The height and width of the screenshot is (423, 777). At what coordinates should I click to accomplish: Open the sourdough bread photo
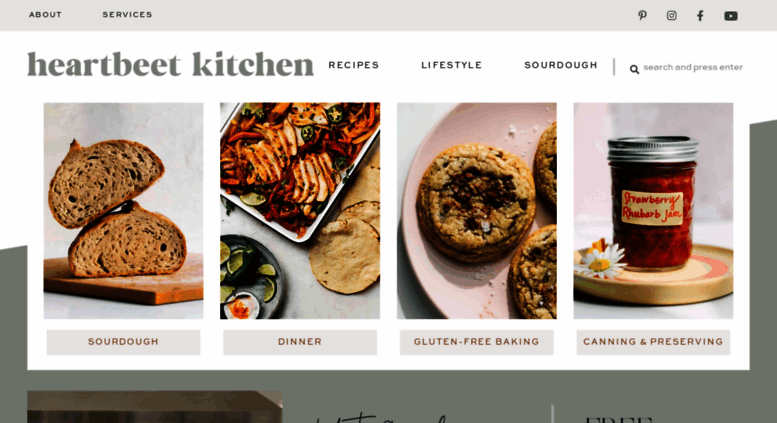(123, 211)
